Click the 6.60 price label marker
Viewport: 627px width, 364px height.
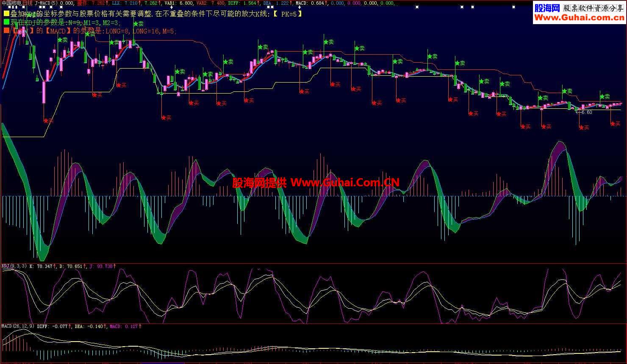(x=586, y=112)
